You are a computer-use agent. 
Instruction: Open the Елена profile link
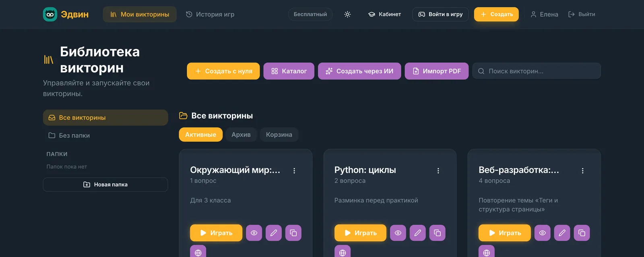(544, 15)
